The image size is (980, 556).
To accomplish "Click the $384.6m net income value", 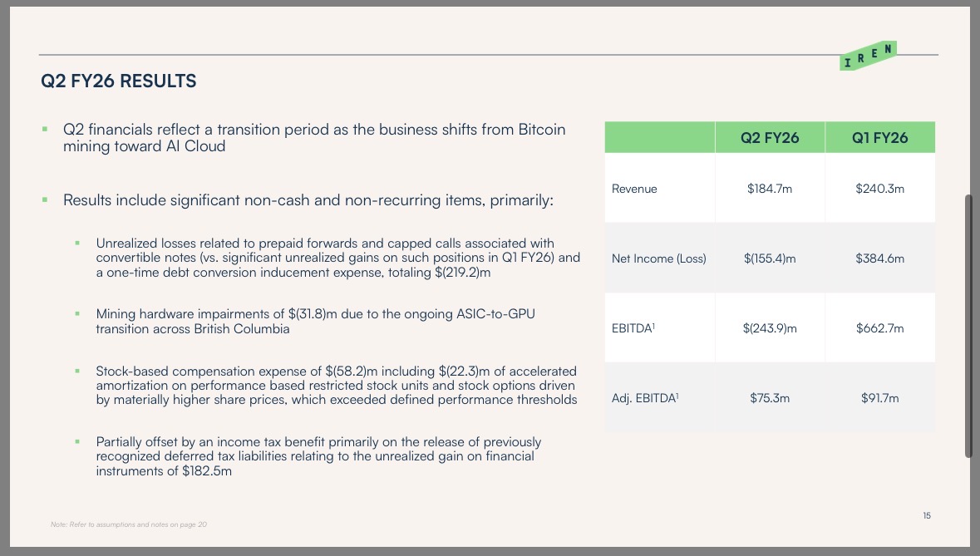I will click(879, 258).
